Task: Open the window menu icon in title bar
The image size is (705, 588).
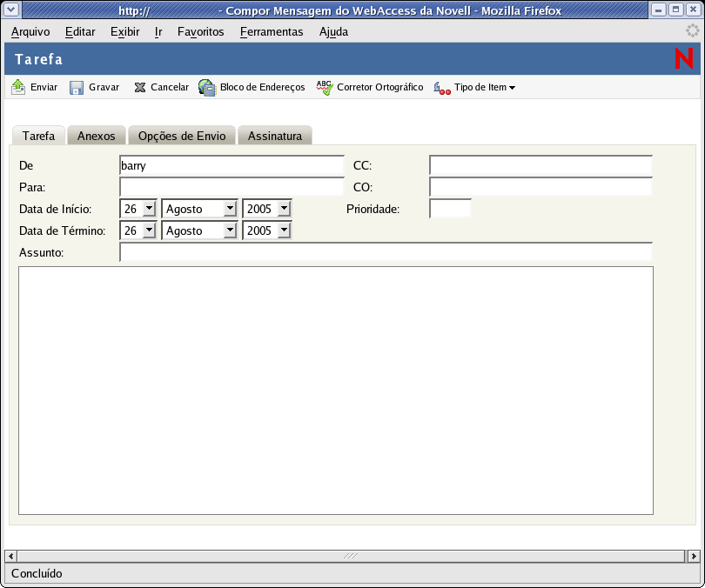Action: click(11, 10)
